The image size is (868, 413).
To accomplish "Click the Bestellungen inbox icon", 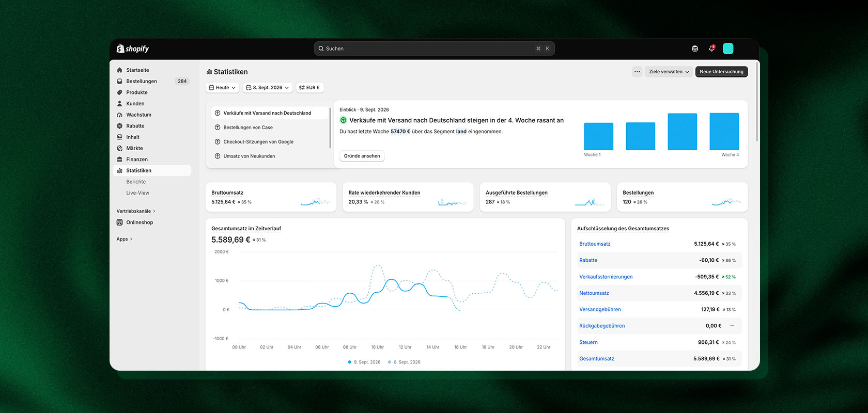I will point(120,82).
